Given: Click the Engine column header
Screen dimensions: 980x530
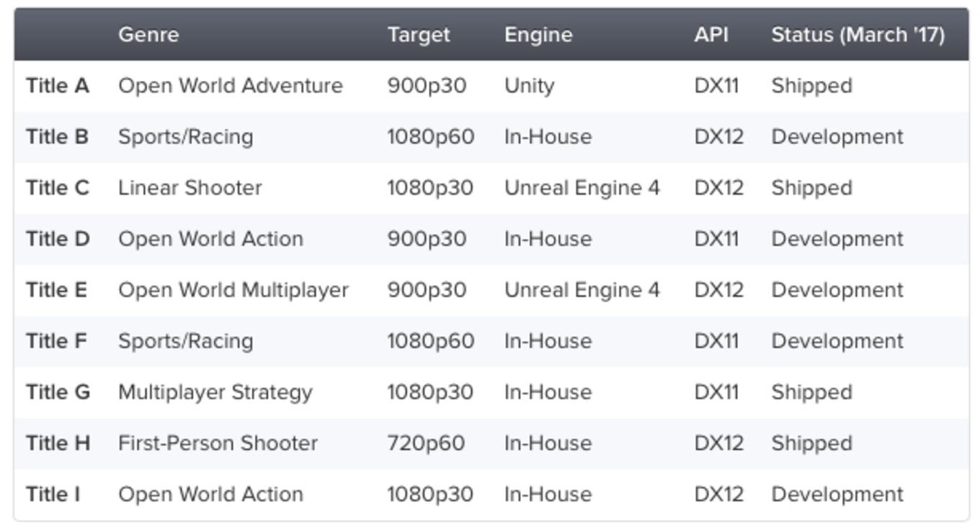Looking at the screenshot, I should pyautogui.click(x=538, y=35).
